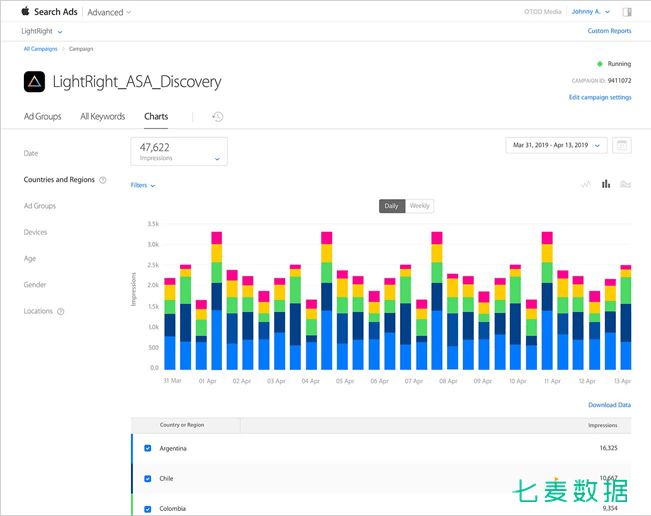Uncheck the Colombia checkbox
651x516 pixels.
tap(147, 509)
